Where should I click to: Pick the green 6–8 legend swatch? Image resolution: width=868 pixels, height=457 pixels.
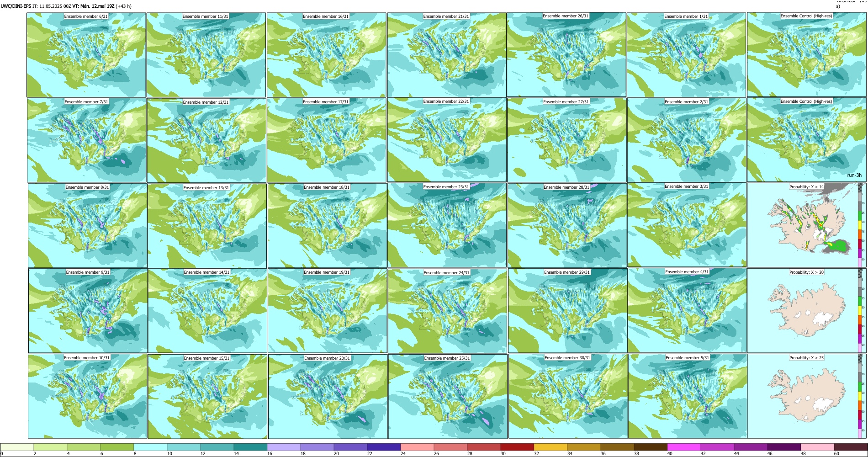(117, 447)
